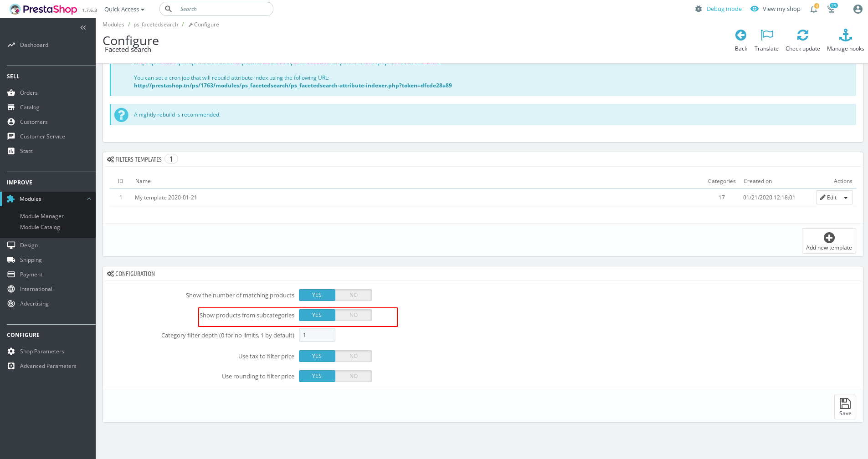Save the configuration
This screenshot has height=459, width=868.
coord(845,407)
